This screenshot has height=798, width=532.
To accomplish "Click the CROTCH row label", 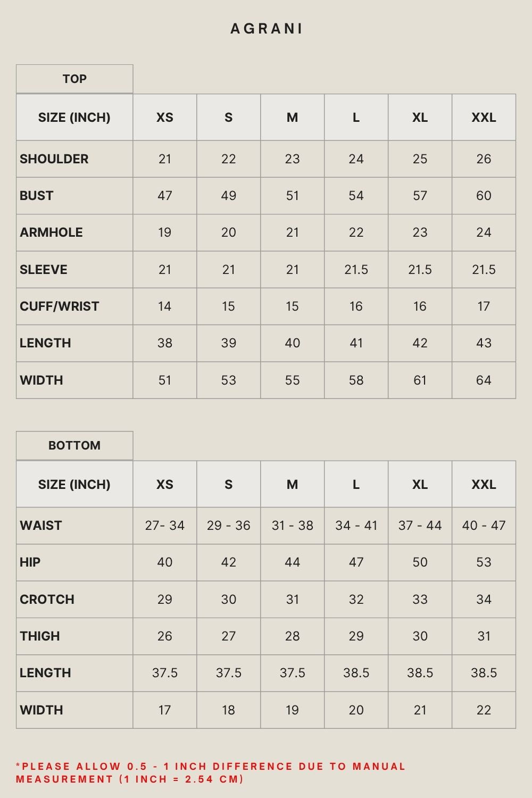I will coord(47,600).
